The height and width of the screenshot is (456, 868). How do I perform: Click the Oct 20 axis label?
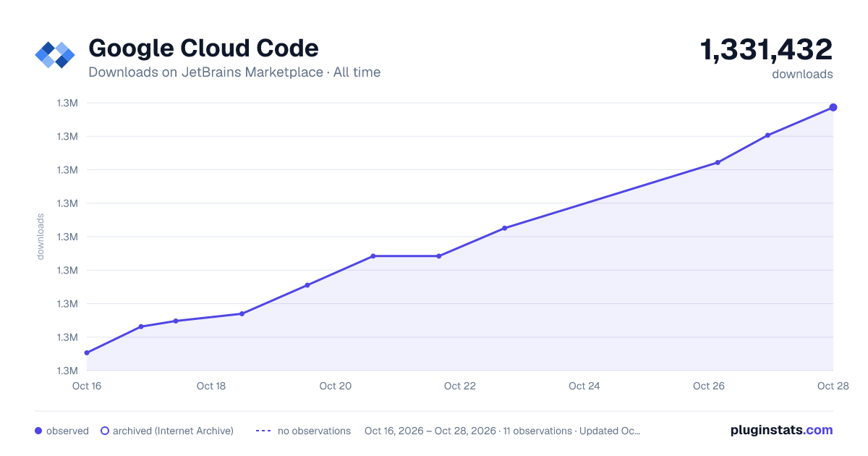[336, 386]
